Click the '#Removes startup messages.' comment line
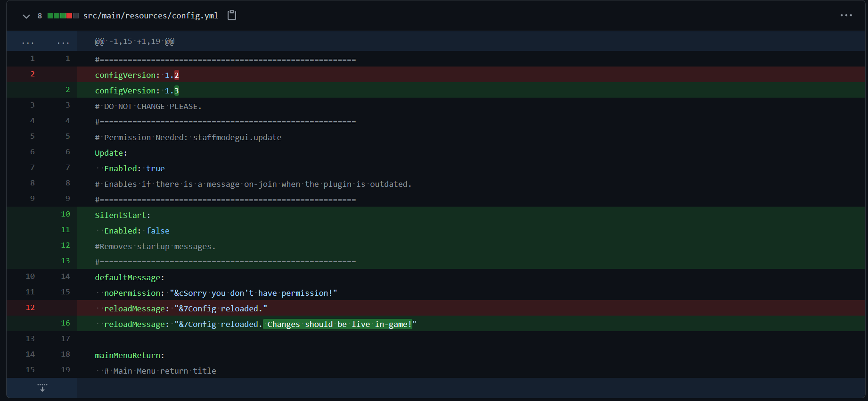The width and height of the screenshot is (868, 401). pyautogui.click(x=155, y=246)
